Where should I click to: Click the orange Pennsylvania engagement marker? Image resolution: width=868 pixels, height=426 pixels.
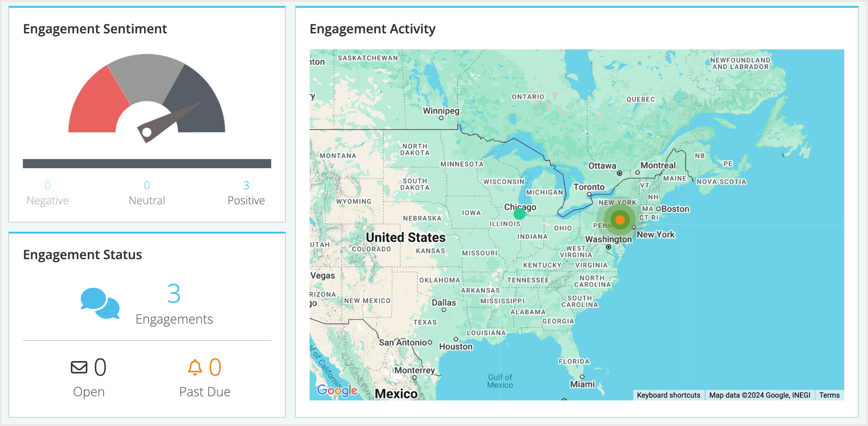tap(620, 219)
